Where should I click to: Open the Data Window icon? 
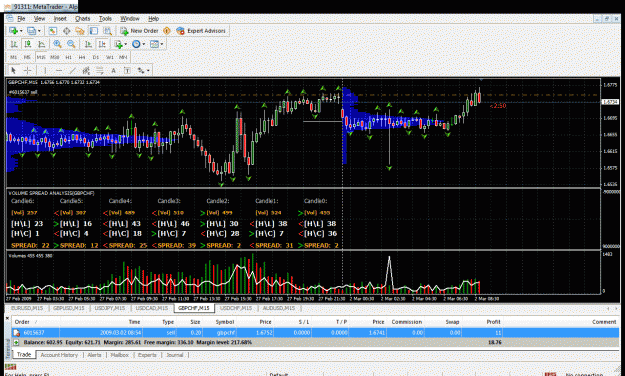pyautogui.click(x=67, y=31)
